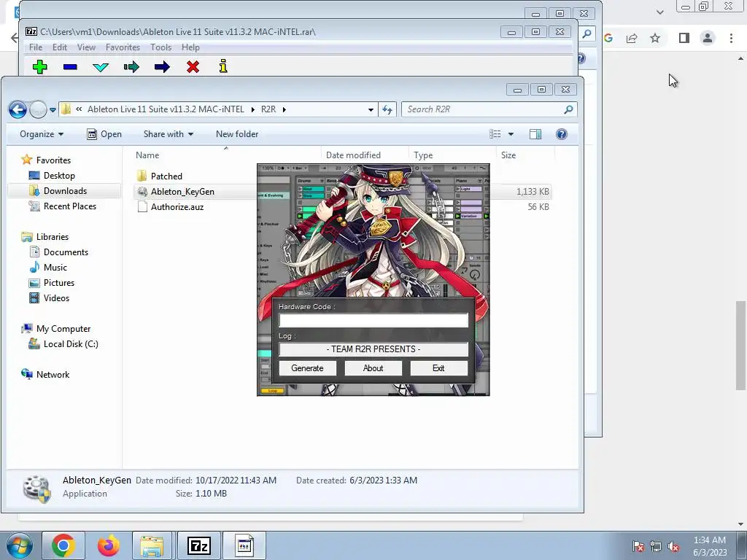747x560 pixels.
Task: Open Chrome from the taskbar
Action: pos(63,545)
